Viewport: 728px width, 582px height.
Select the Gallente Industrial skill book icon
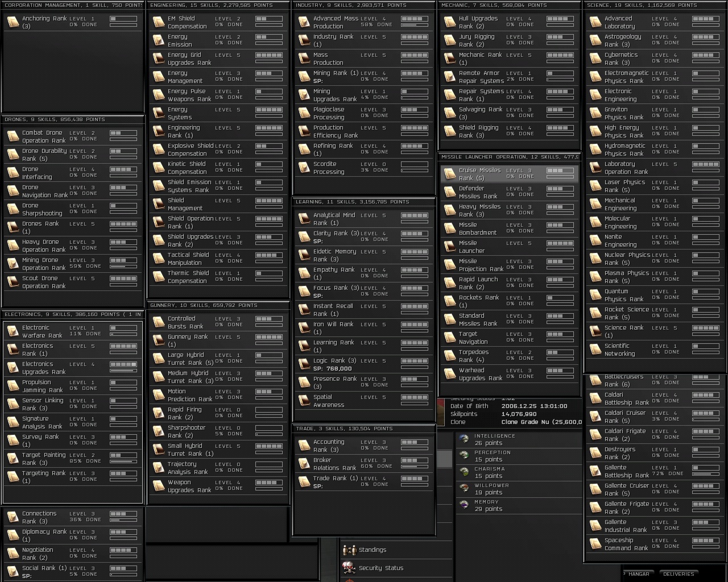tap(595, 526)
